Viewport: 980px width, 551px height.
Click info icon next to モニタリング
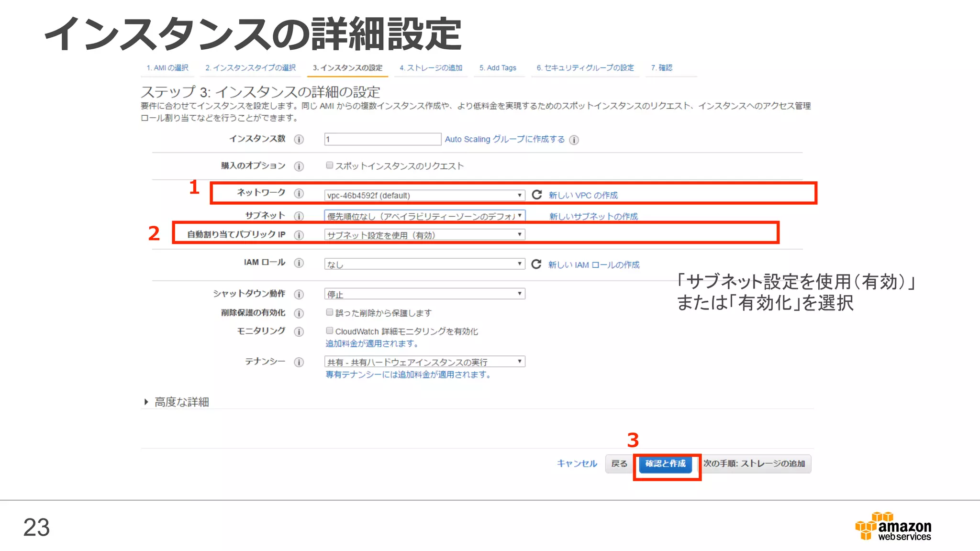coord(299,331)
